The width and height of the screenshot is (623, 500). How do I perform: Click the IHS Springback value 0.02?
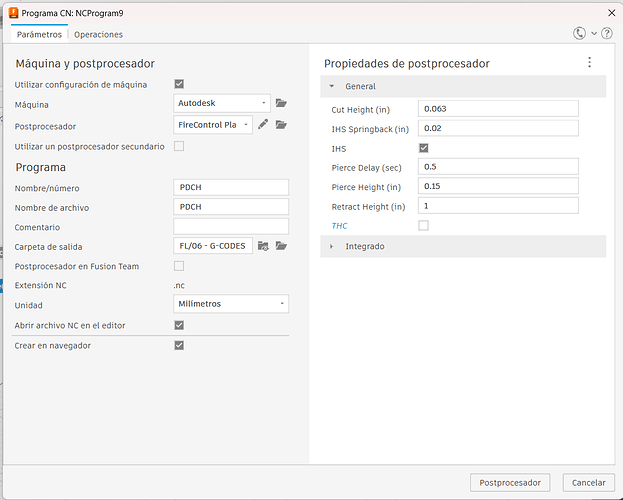498,128
